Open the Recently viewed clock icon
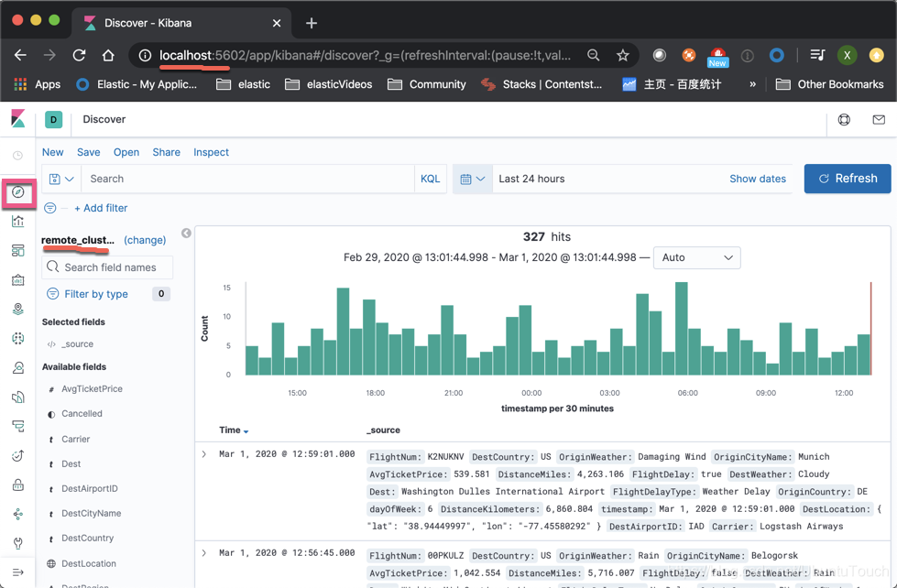 [x=18, y=156]
